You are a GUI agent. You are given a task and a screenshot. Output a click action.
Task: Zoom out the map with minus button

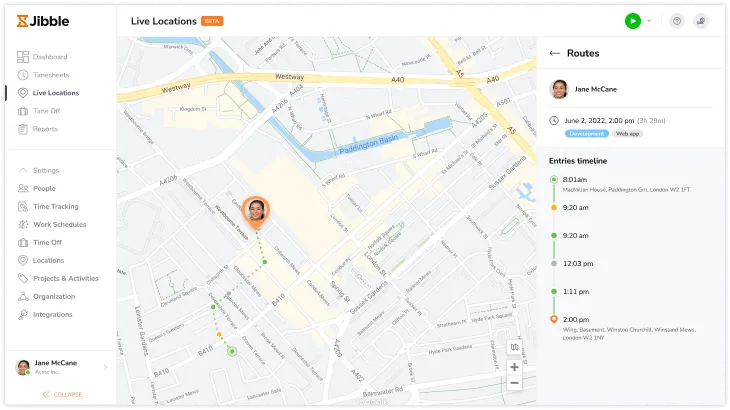(514, 383)
